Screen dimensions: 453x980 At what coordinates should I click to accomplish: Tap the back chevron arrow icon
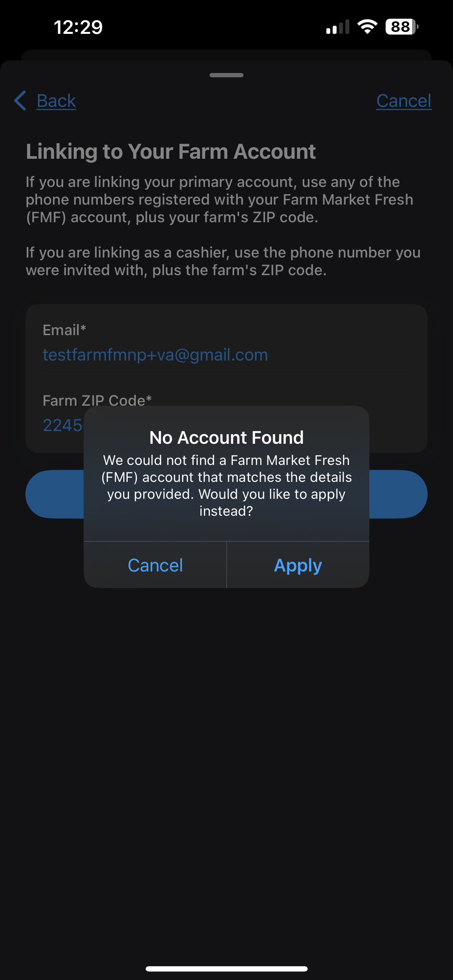tap(20, 101)
